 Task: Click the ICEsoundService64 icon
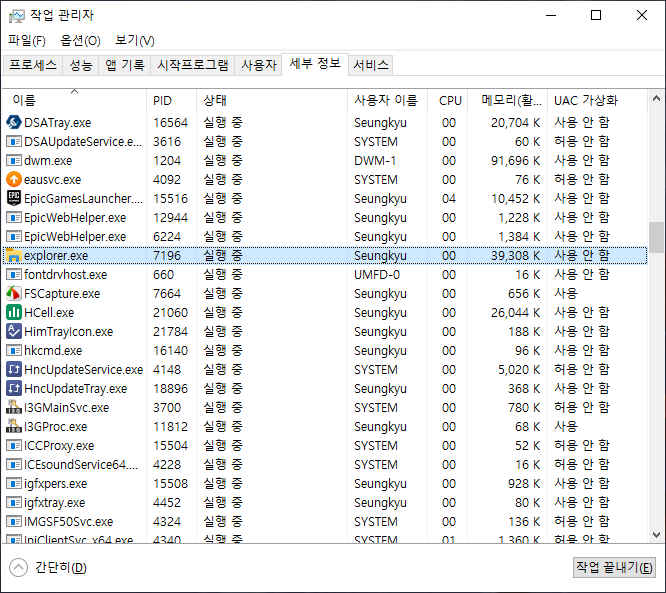click(x=14, y=464)
